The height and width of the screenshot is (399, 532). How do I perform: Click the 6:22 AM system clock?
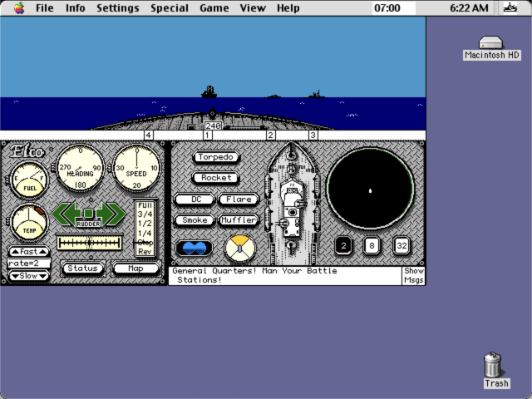tap(469, 7)
